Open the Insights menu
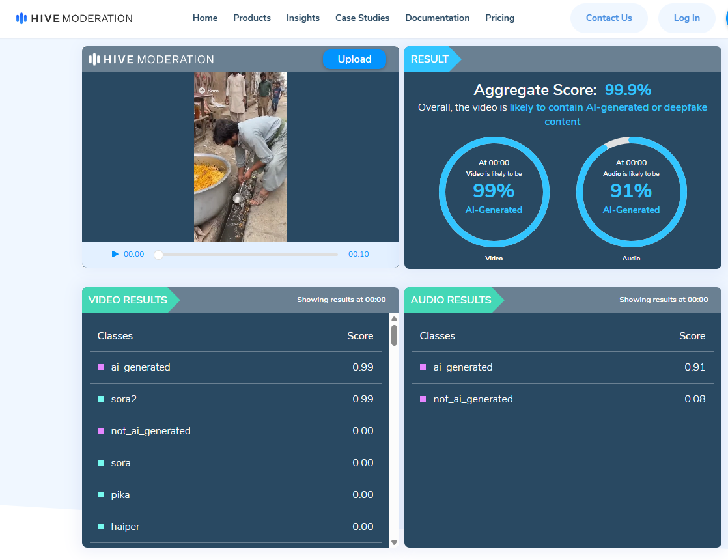728x560 pixels. tap(303, 18)
